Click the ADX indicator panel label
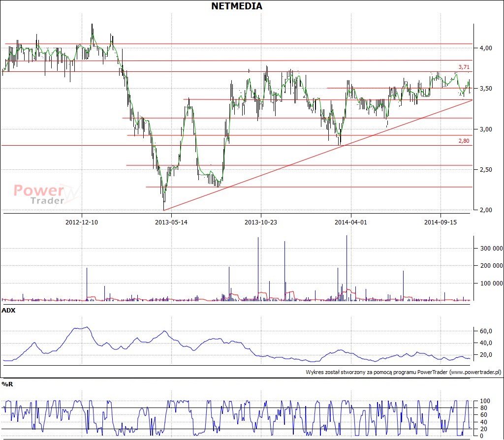Screen dimensions: 504x440 click(9, 311)
